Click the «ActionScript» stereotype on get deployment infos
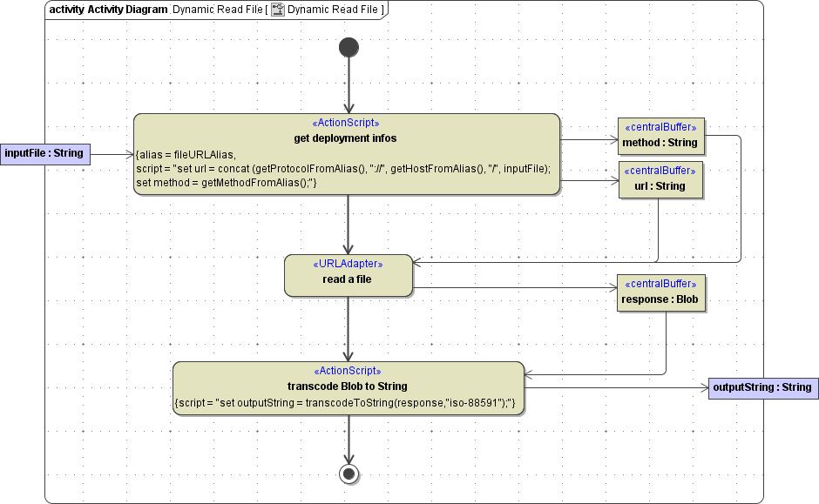 [348, 123]
